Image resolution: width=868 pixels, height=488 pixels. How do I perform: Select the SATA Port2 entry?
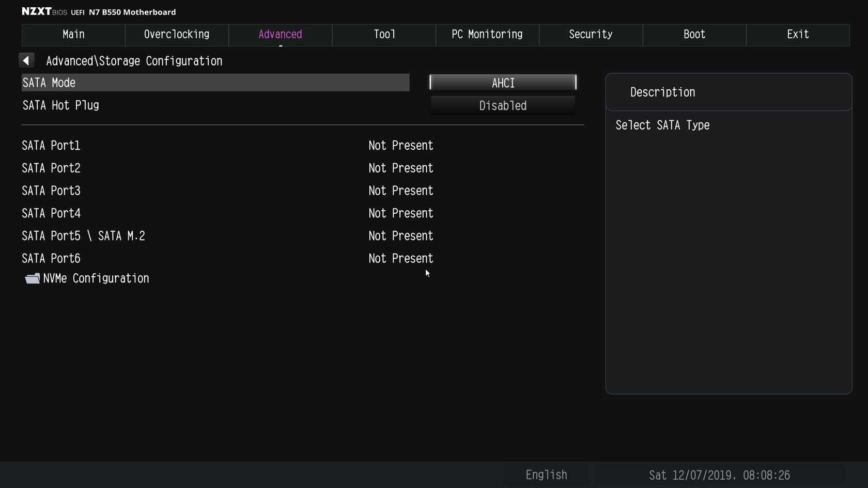click(x=51, y=168)
